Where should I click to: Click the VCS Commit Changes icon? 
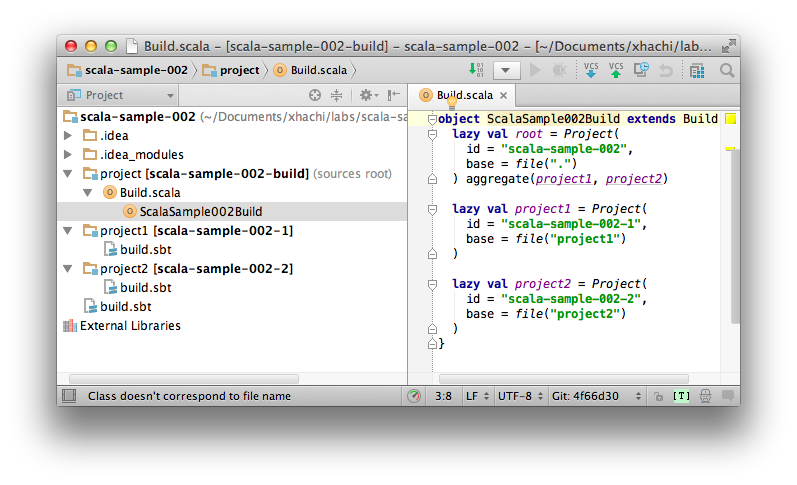click(x=616, y=70)
